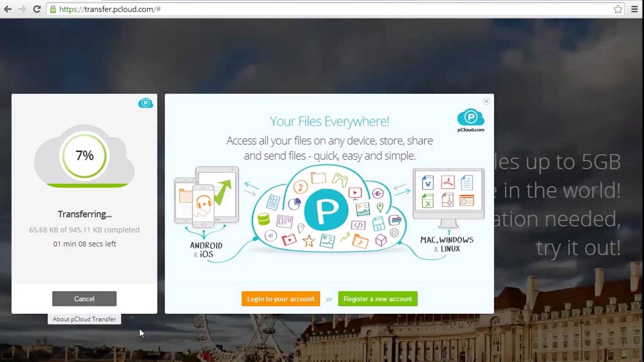Click the PDF document icon on the monitor

448,182
